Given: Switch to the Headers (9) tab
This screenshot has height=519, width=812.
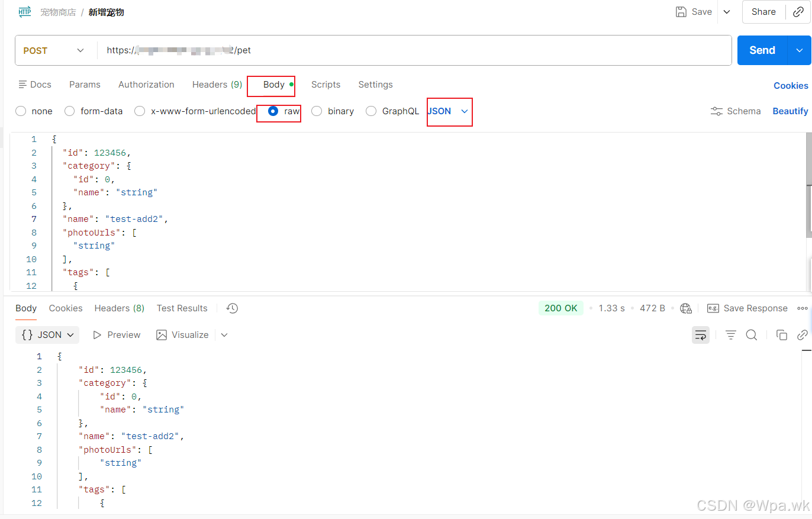Looking at the screenshot, I should click(x=217, y=85).
